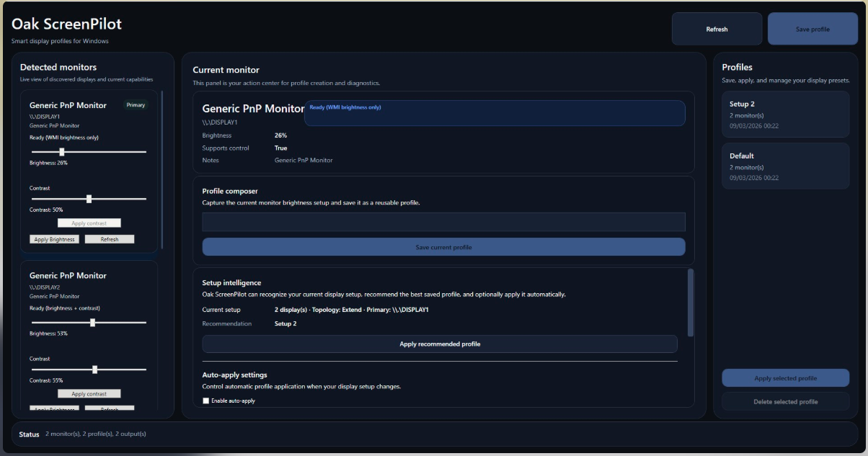Image resolution: width=868 pixels, height=456 pixels.
Task: Apply the recommended profile
Action: [440, 344]
